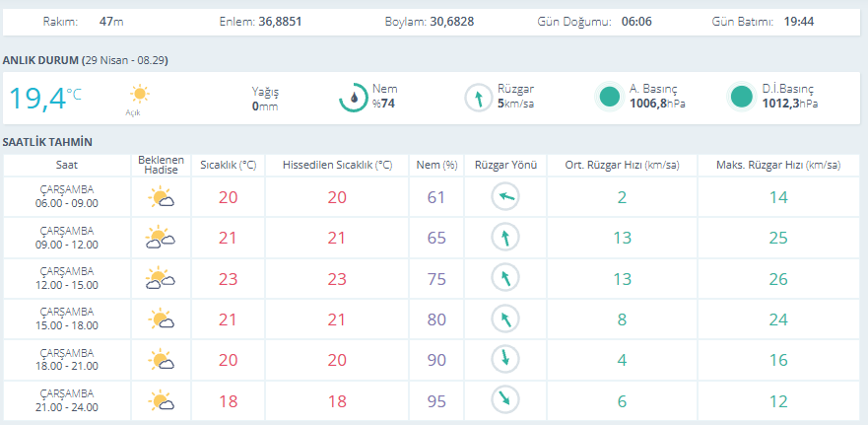Click the current wind arrow icon beside Rüzgar

(478, 97)
